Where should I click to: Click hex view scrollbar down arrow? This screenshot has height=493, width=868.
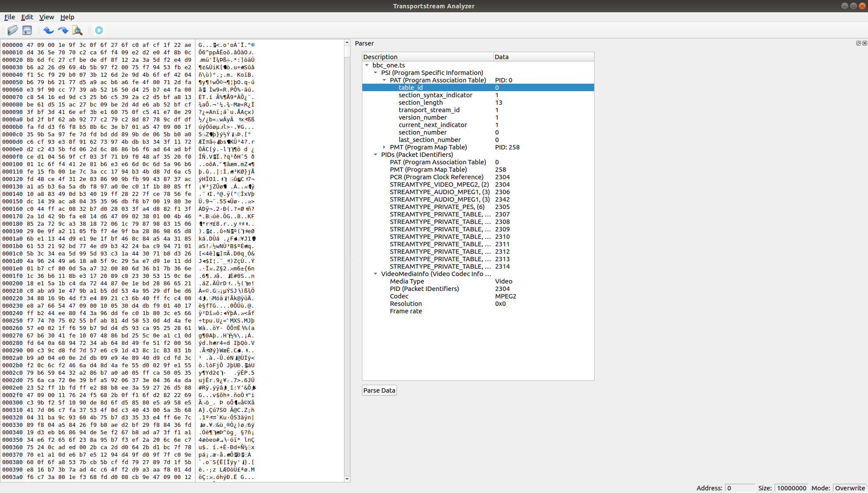347,479
